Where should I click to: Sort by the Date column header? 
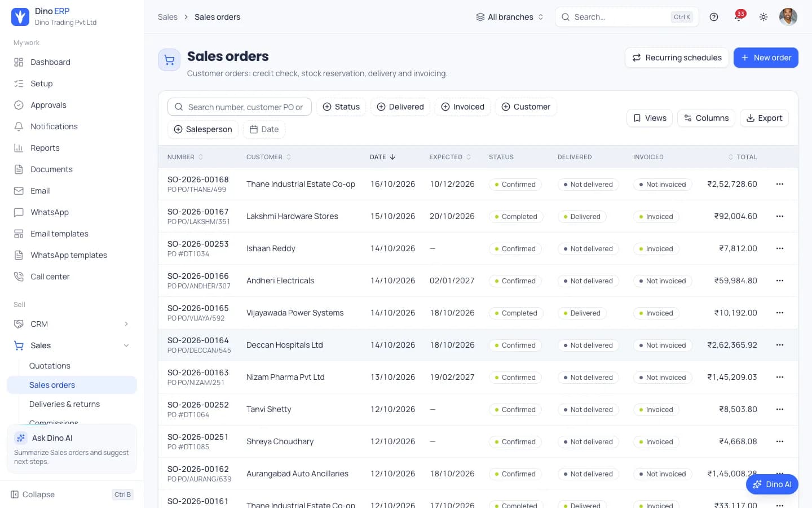point(382,157)
